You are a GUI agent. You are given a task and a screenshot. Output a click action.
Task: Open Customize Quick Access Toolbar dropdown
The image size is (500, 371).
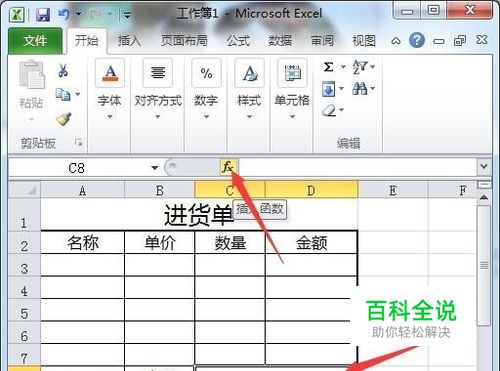(x=127, y=15)
